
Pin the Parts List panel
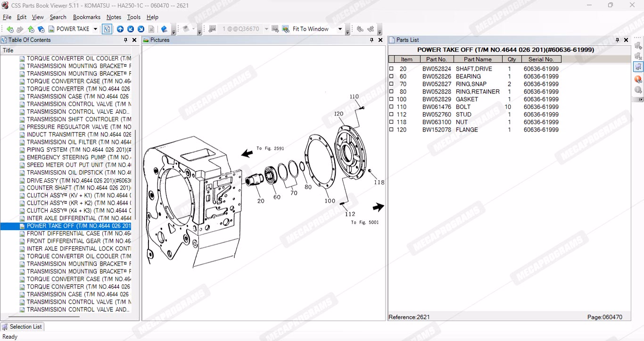click(x=617, y=40)
